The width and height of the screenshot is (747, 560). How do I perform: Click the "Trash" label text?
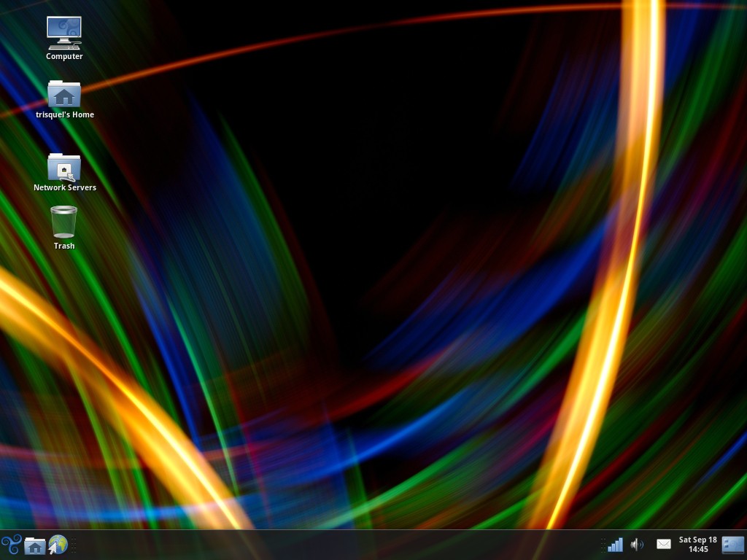pos(64,246)
